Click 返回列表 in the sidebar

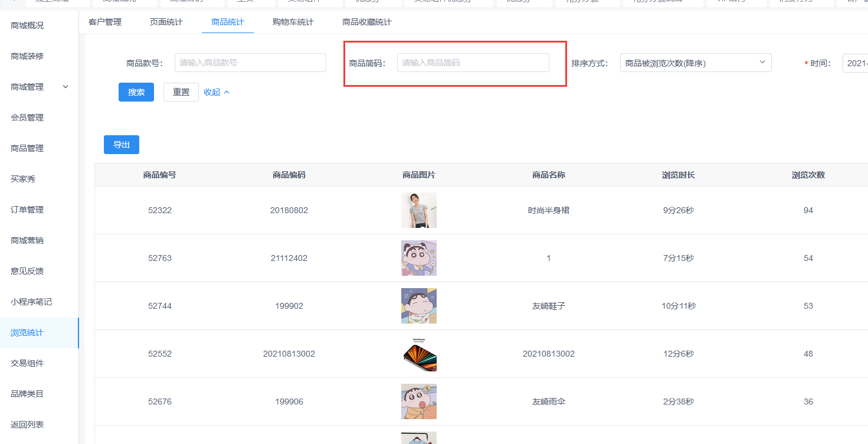27,425
